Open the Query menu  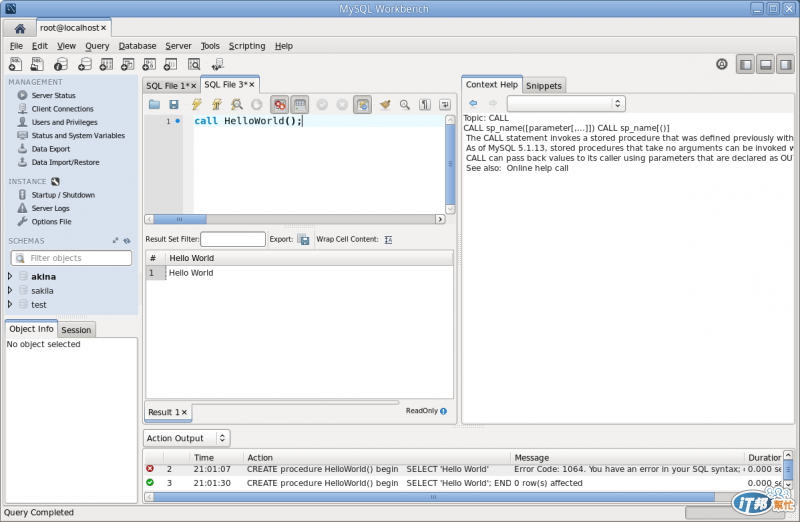(97, 46)
